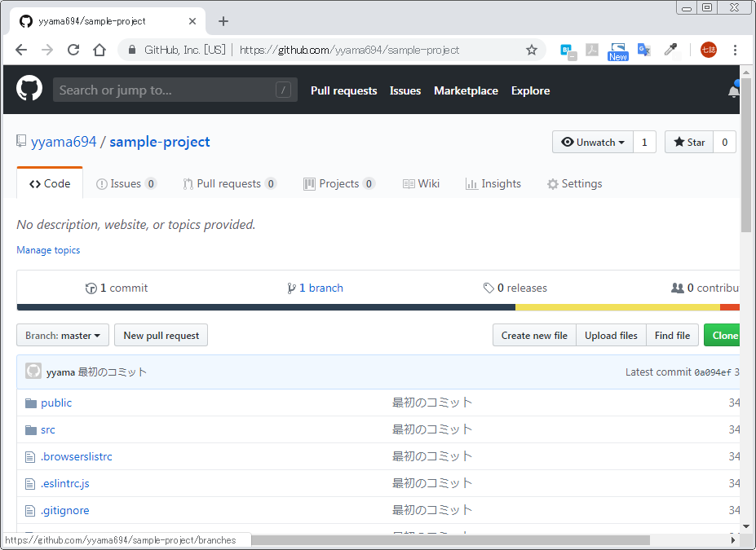
Task: Click the src folder icon
Action: click(x=31, y=430)
